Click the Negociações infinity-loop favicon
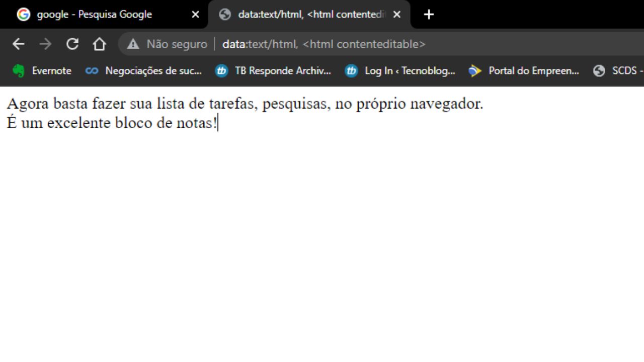 [x=92, y=71]
